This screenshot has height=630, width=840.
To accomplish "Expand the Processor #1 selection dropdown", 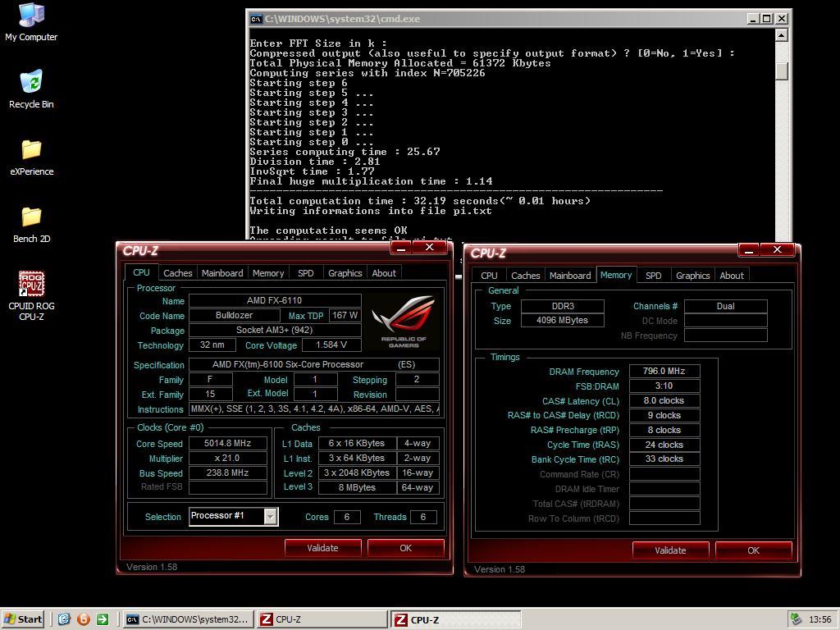I will 271,517.
